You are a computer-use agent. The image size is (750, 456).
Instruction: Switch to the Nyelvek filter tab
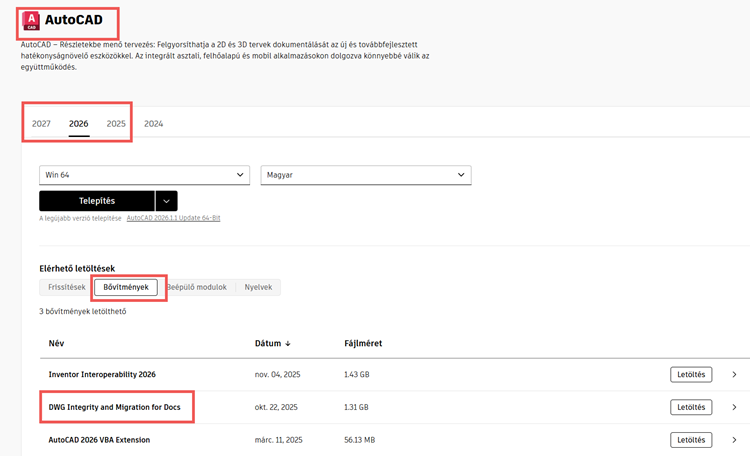(x=258, y=287)
